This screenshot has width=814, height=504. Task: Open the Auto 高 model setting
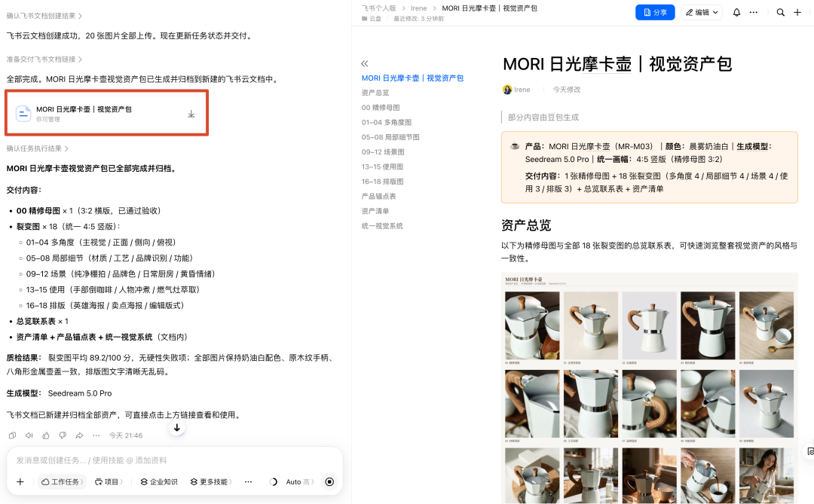[299, 481]
